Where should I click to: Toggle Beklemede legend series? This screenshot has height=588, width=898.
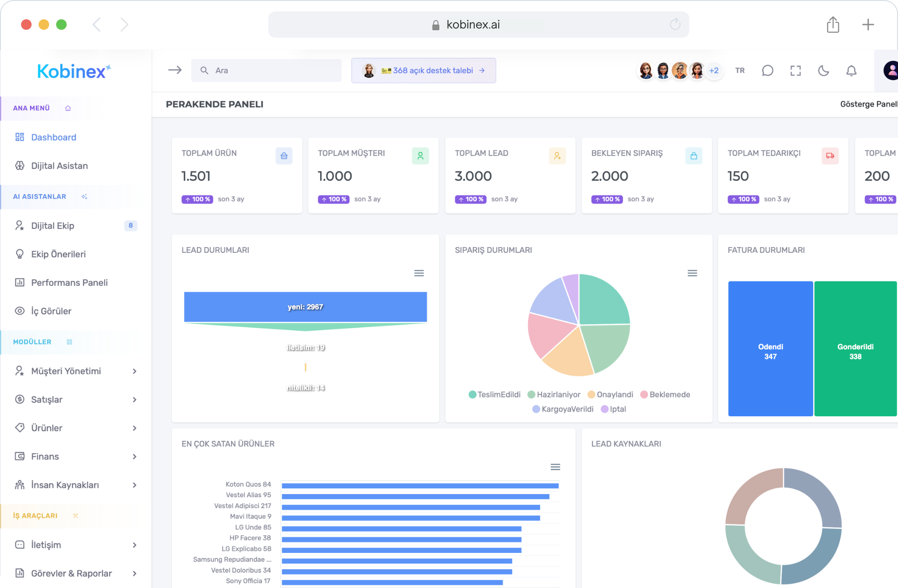pyautogui.click(x=665, y=395)
